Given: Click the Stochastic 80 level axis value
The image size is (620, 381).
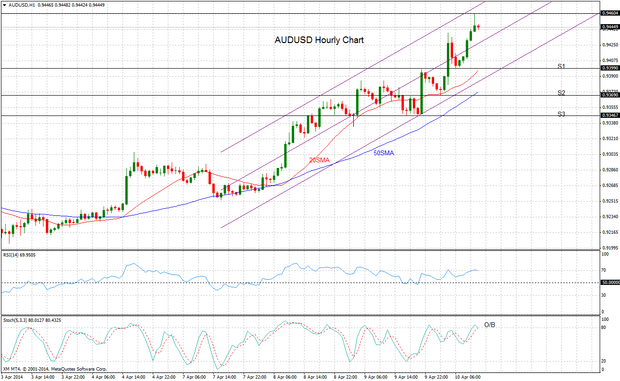Looking at the screenshot, I should tap(604, 327).
